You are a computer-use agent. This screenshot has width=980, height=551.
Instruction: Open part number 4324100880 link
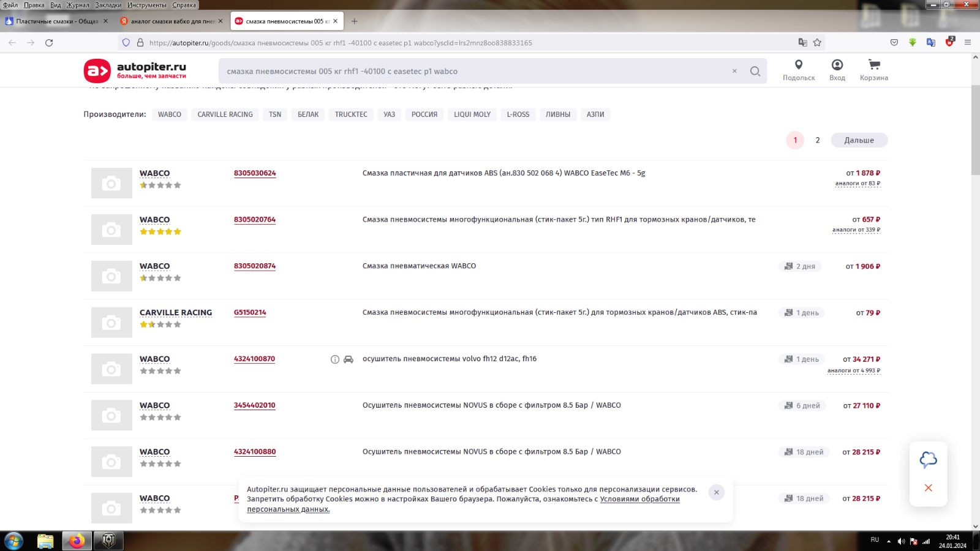click(255, 452)
